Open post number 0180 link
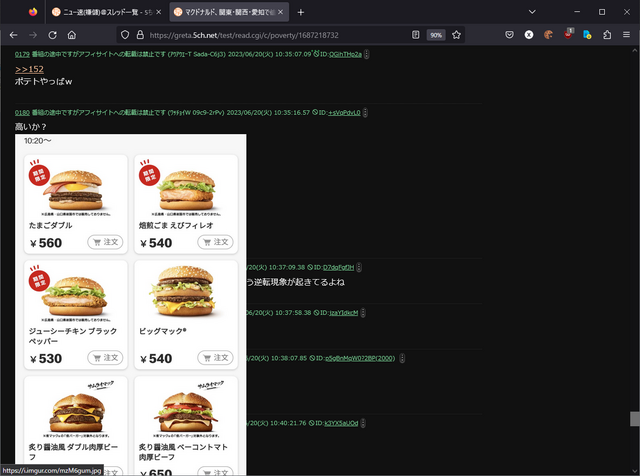 [x=22, y=112]
